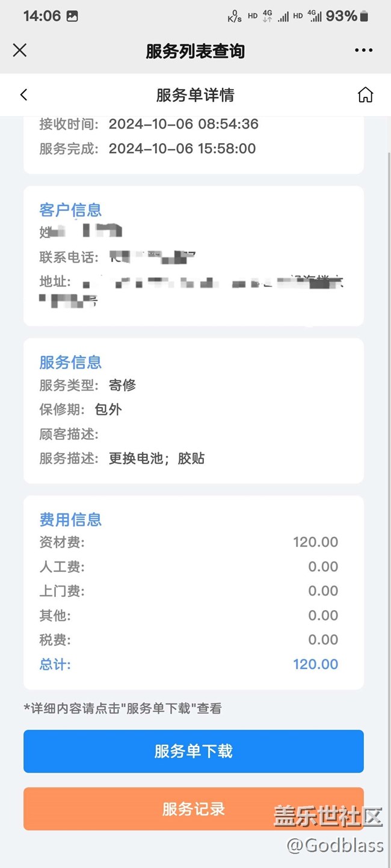Close the webview with the X icon
This screenshot has width=391, height=868.
pos(20,50)
